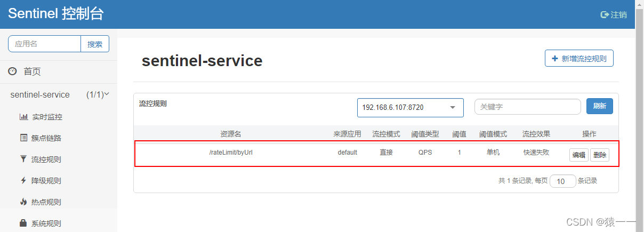Click the QPS threshold type cell

425,153
